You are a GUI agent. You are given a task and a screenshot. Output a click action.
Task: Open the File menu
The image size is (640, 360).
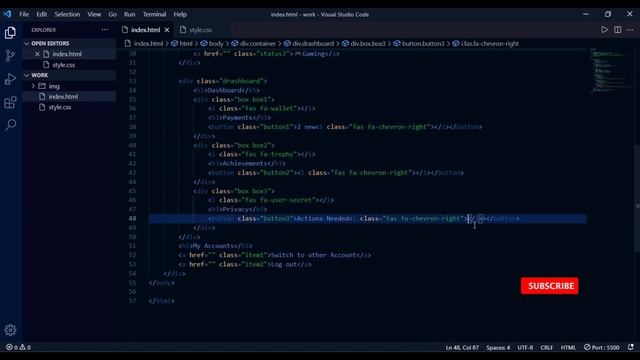(24, 14)
